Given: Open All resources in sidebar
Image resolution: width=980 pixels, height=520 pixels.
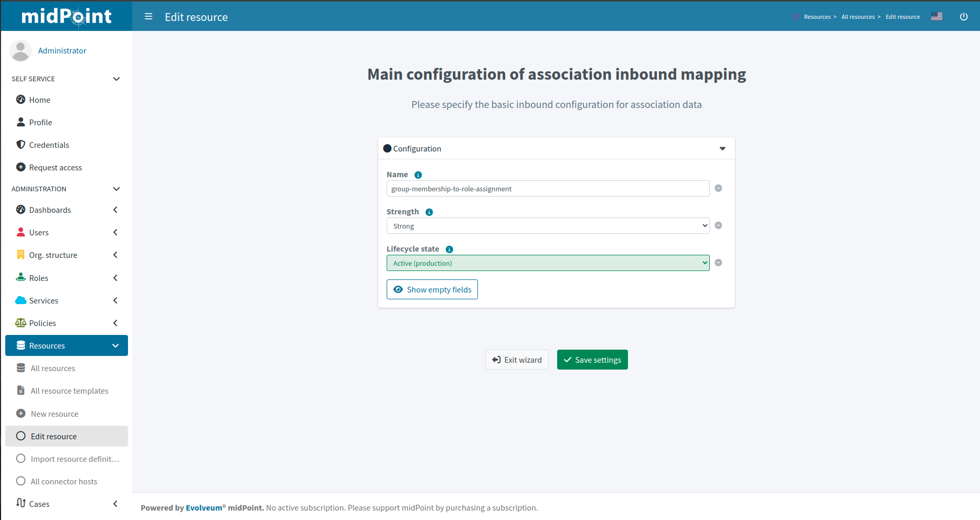Looking at the screenshot, I should [x=53, y=369].
